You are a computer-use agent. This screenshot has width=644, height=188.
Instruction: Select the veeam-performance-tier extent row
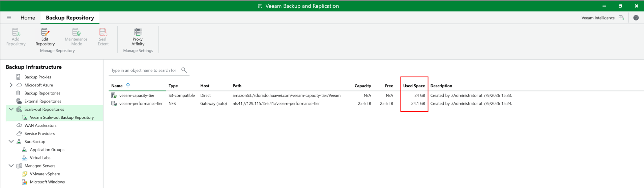click(376, 104)
